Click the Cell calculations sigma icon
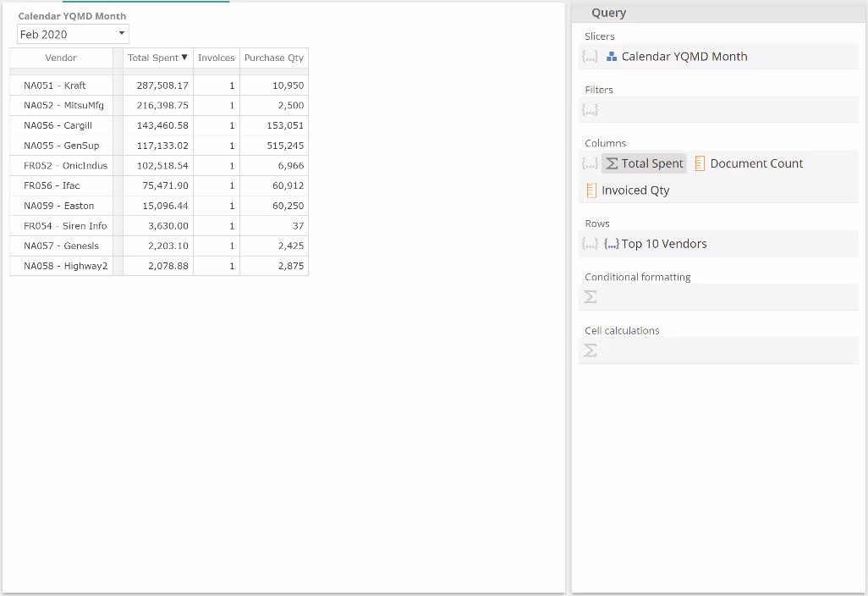Viewport: 868px width, 596px height. 591,350
